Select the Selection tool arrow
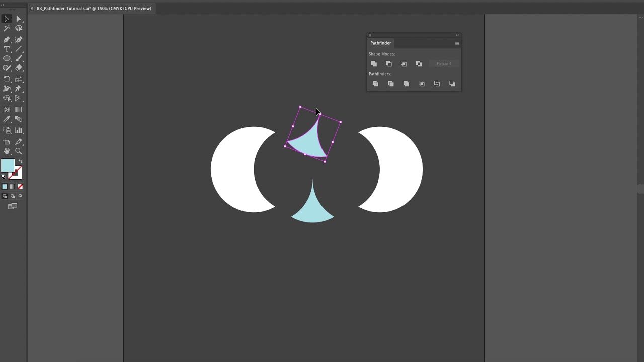The width and height of the screenshot is (644, 362). pyautogui.click(x=7, y=19)
